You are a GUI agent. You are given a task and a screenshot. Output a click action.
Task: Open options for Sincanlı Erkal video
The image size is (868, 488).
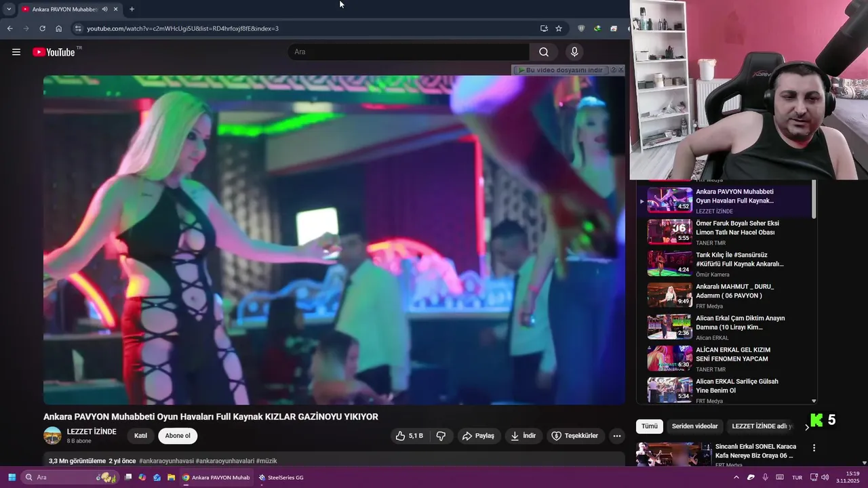pyautogui.click(x=814, y=448)
